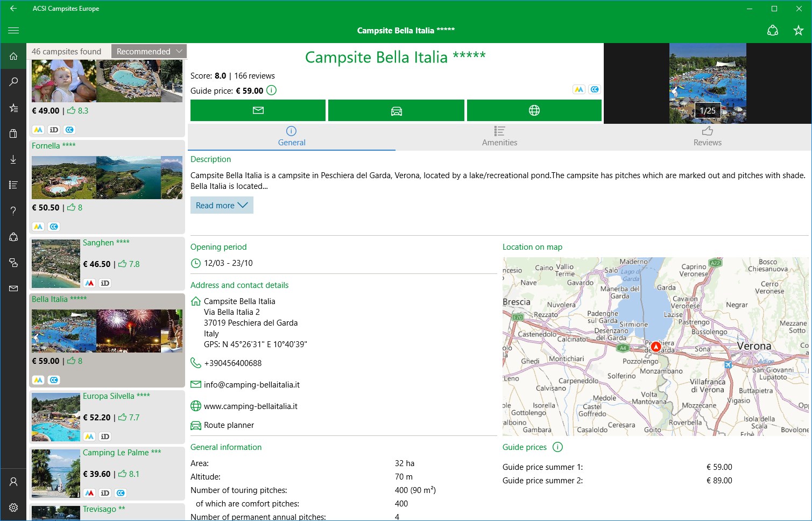Viewport: 812px width, 521px height.
Task: Open the Favorites star in the sidebar
Action: coord(13,108)
